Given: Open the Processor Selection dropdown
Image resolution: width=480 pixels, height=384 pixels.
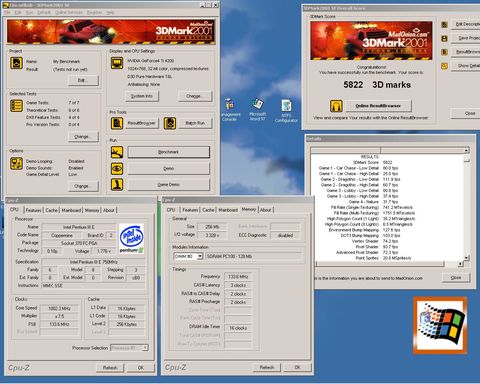Looking at the screenshot, I should [145, 348].
